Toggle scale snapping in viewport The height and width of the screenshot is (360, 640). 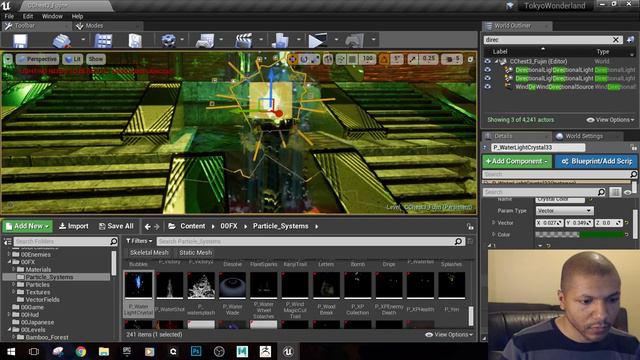pos(413,60)
